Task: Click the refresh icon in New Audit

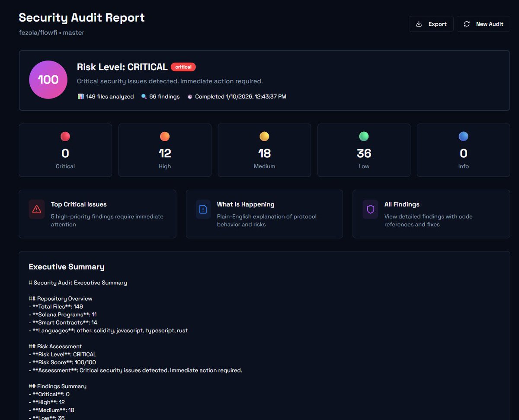Action: tap(467, 24)
